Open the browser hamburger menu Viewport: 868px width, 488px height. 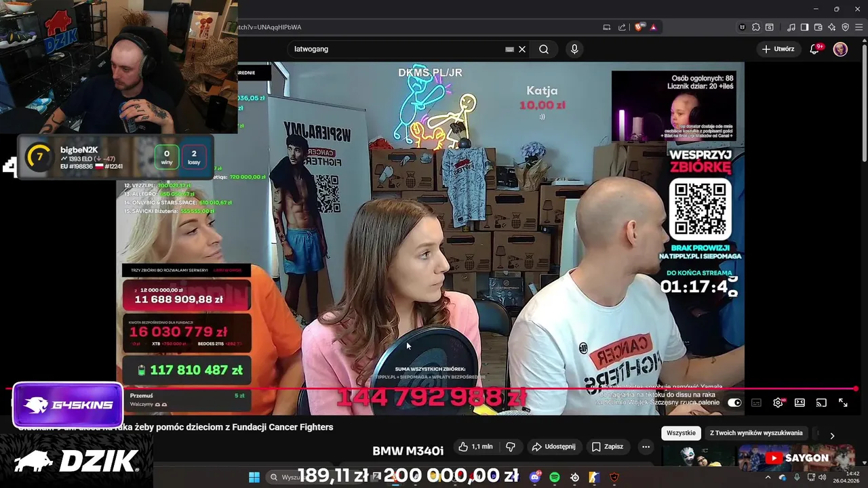coord(859,27)
